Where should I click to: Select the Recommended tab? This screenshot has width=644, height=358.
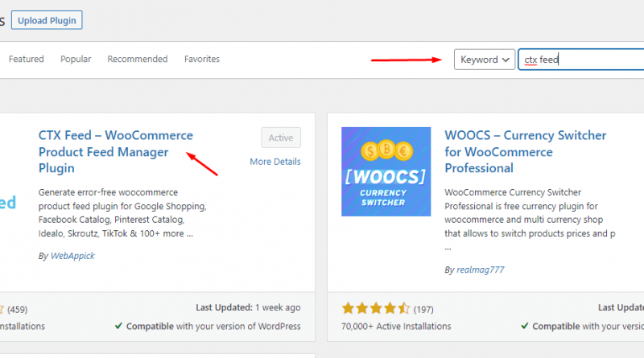click(138, 60)
